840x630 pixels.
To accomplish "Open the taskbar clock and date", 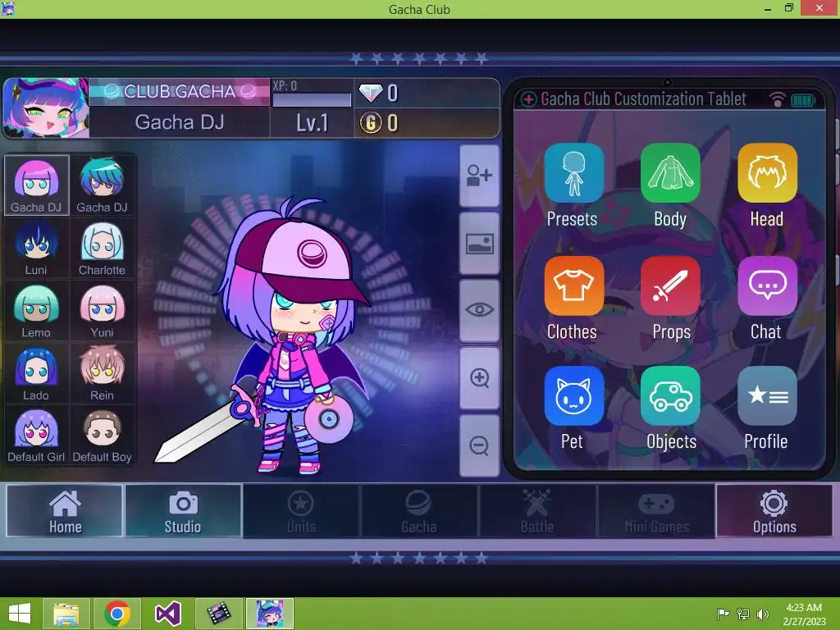I will [804, 614].
